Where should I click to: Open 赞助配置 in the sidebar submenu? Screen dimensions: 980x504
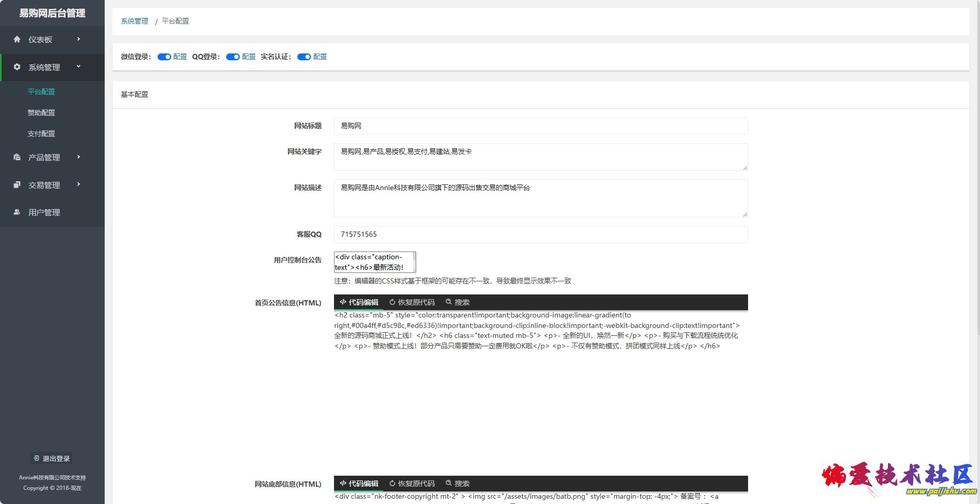click(41, 113)
